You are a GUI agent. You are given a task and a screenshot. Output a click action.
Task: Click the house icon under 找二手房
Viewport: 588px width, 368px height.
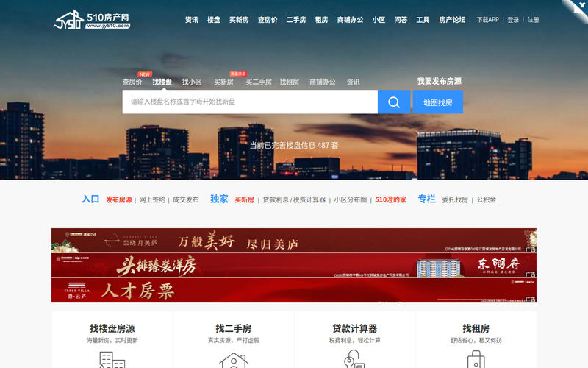233,360
